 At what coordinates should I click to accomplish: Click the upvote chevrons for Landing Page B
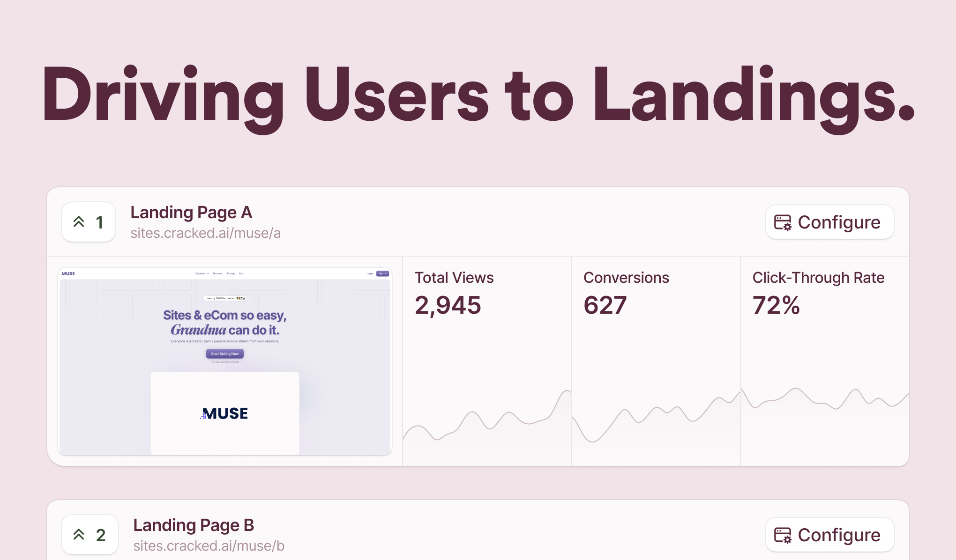79,535
